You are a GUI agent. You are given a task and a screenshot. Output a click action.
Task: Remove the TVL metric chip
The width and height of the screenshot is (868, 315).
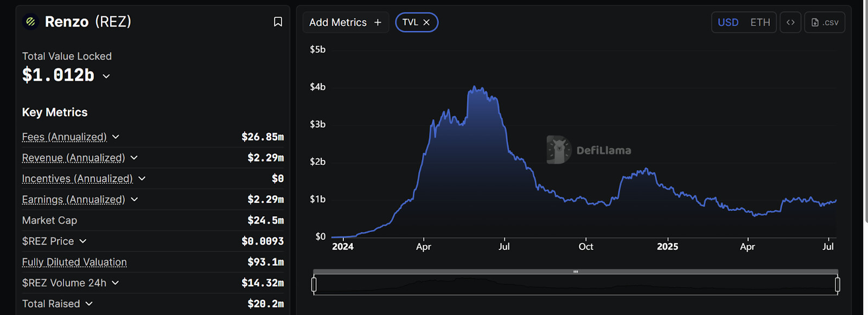click(x=426, y=22)
